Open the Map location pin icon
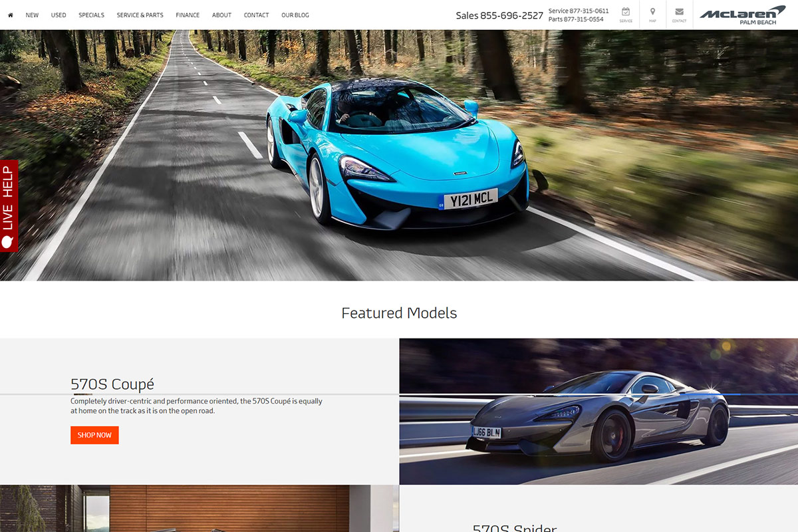This screenshot has height=532, width=798. 652,15
